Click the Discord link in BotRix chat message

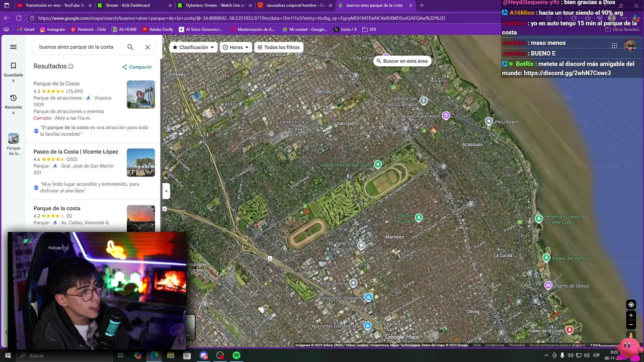point(567,73)
